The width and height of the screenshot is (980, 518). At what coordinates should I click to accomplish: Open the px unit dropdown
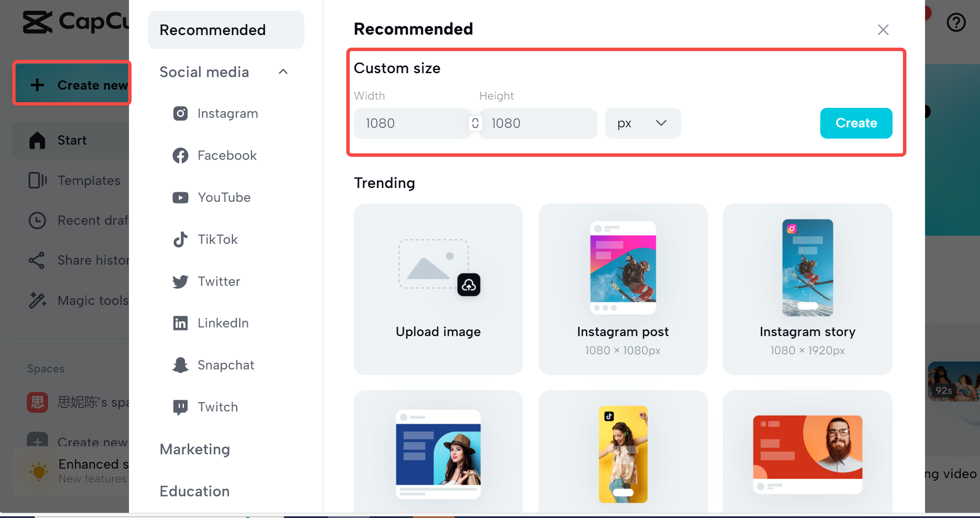point(642,123)
